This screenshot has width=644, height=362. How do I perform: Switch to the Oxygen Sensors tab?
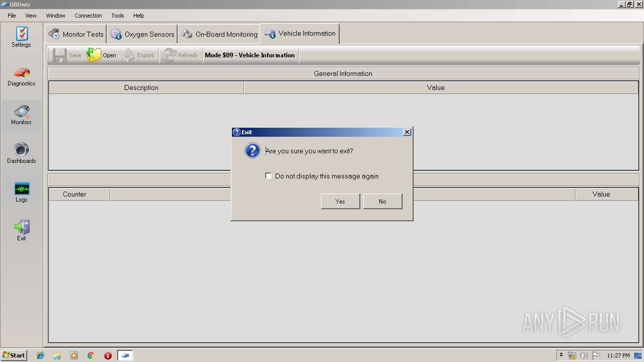point(142,34)
